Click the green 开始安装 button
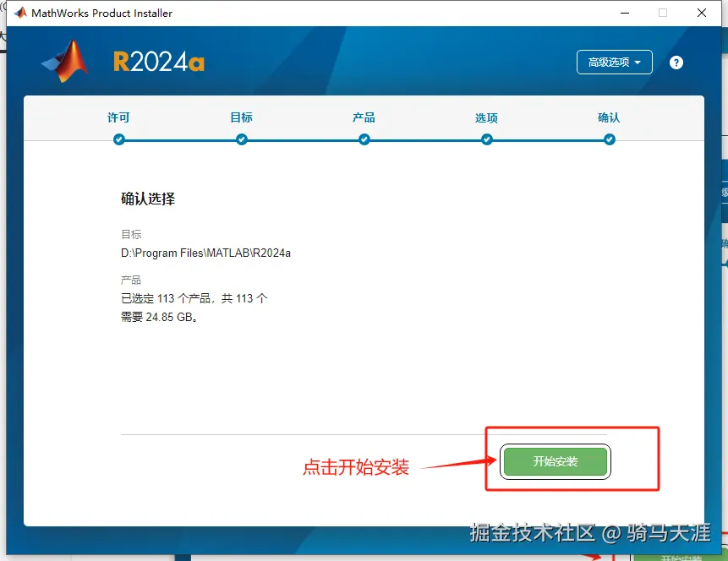728x561 pixels. pyautogui.click(x=555, y=461)
